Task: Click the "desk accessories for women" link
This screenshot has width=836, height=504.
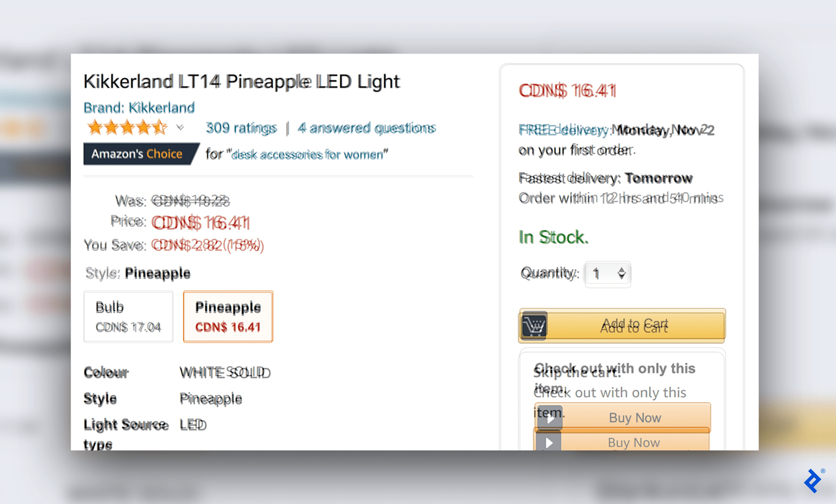Action: (308, 154)
